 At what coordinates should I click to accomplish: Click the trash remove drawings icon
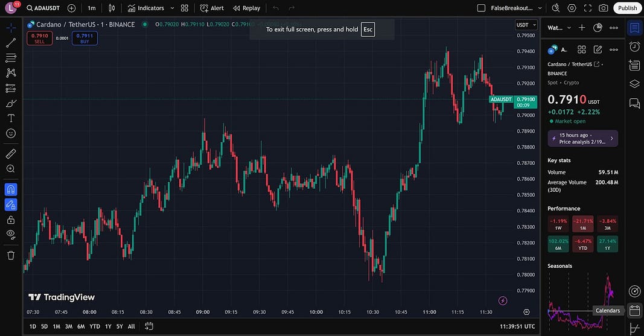(11, 255)
